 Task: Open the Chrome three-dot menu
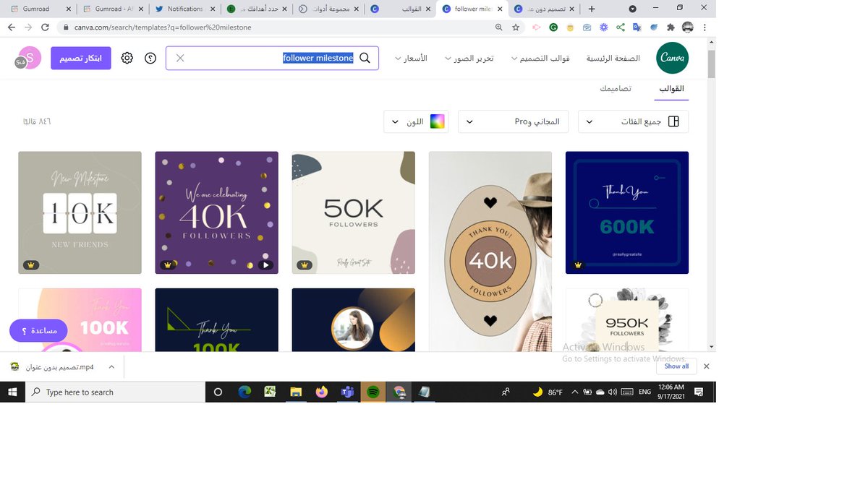[x=705, y=27]
